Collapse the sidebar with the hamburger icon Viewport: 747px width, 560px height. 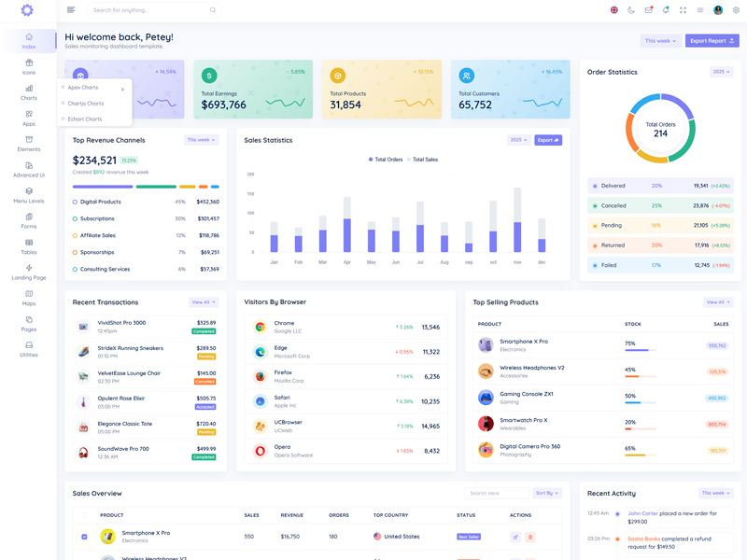(71, 10)
